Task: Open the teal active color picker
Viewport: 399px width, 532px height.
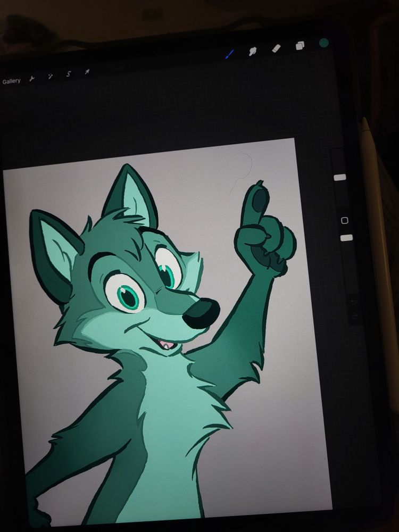Action: click(x=324, y=43)
